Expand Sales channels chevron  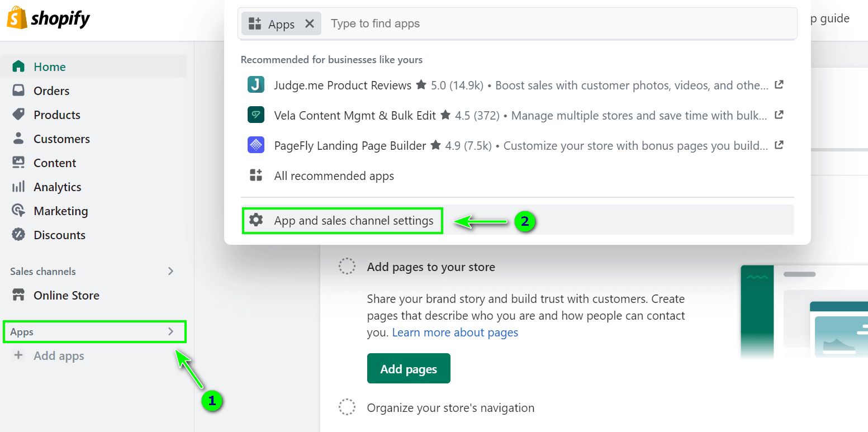[x=171, y=271]
